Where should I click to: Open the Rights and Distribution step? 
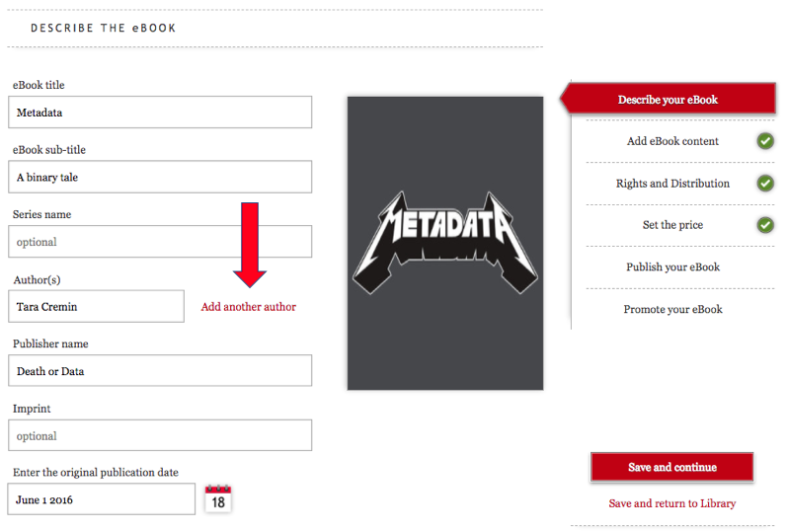pos(672,184)
